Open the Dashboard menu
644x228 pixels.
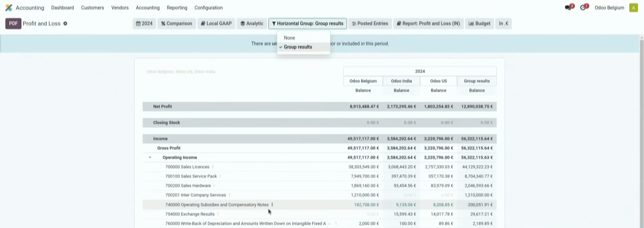(x=62, y=7)
